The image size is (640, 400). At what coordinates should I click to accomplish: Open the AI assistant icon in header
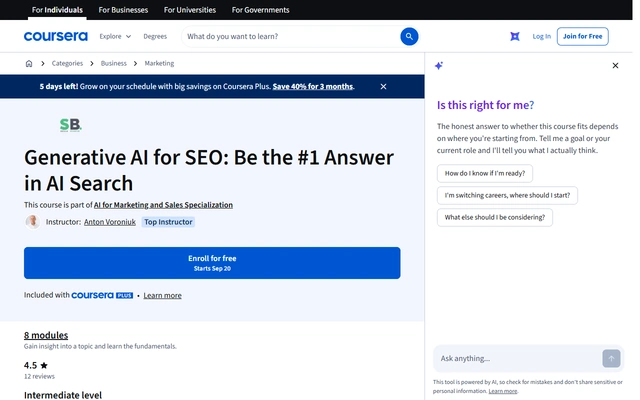[x=515, y=36]
